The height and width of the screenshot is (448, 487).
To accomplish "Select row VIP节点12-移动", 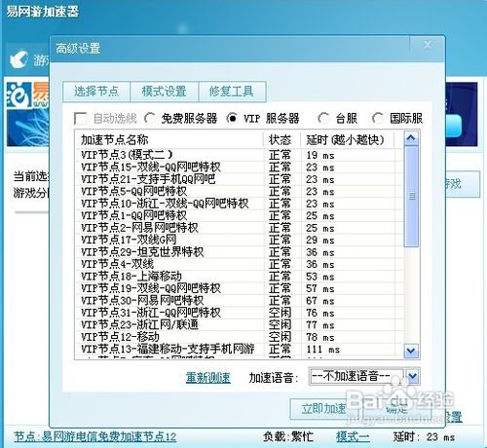I will click(240, 337).
